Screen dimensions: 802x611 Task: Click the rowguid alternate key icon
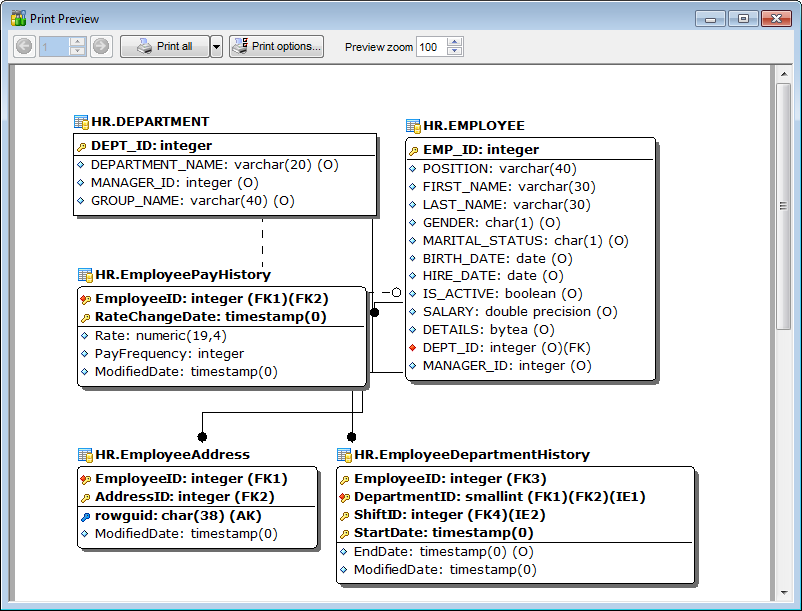[85, 516]
